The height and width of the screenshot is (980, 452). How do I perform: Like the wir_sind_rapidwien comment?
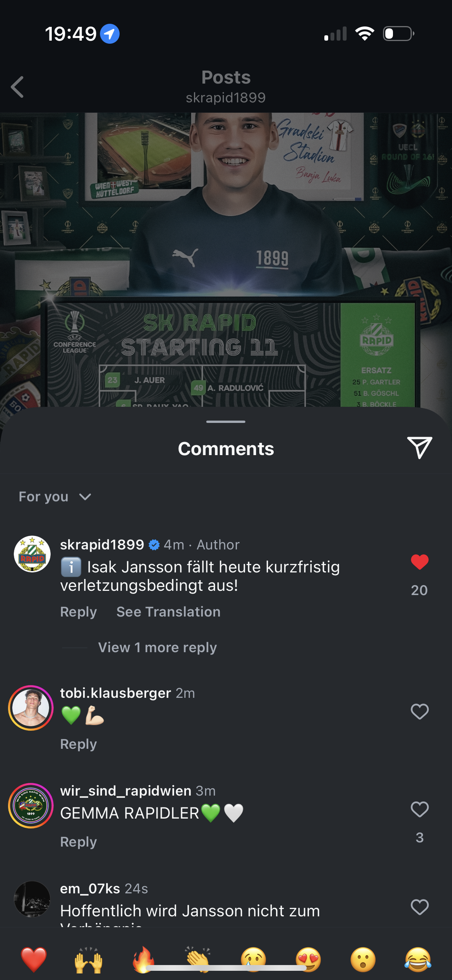[x=419, y=809]
